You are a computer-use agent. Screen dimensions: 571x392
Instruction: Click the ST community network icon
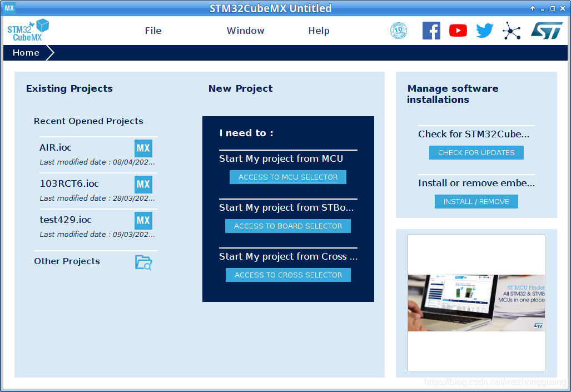(512, 31)
